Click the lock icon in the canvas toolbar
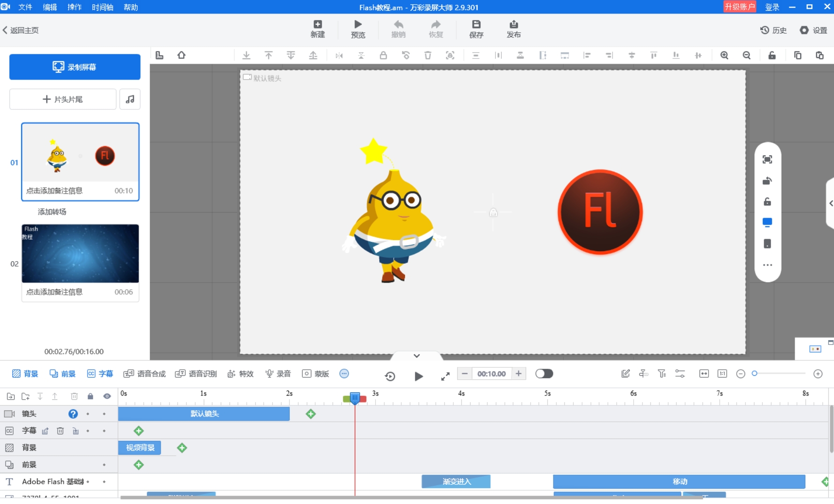Image resolution: width=834 pixels, height=504 pixels. (383, 55)
